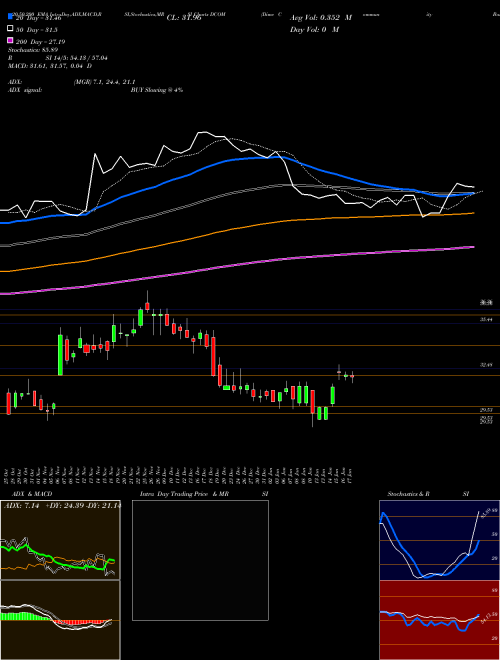Open the empty intraday trading price panel
This screenshot has width=500, height=660.
(200, 560)
